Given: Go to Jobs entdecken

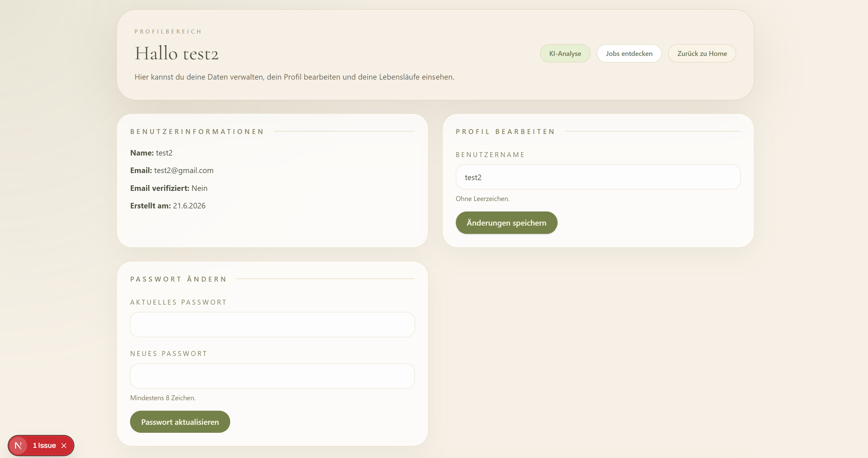Looking at the screenshot, I should pos(629,53).
